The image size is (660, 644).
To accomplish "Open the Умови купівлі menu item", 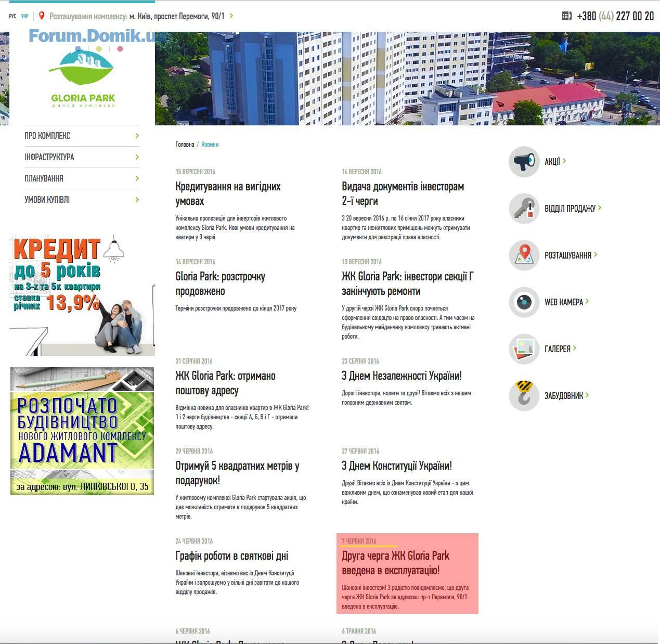I will (x=47, y=200).
